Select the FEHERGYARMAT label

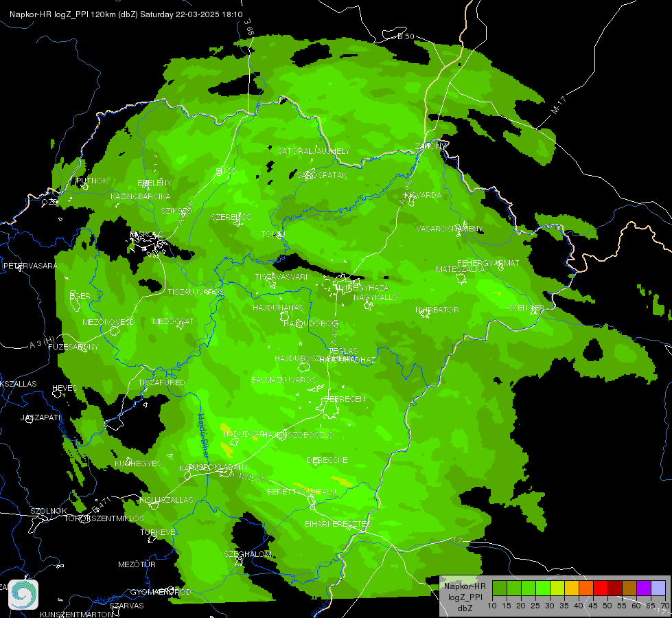coord(488,263)
